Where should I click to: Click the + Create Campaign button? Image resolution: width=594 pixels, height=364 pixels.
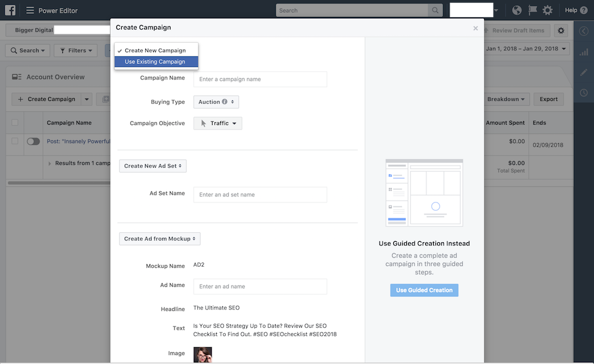(46, 99)
